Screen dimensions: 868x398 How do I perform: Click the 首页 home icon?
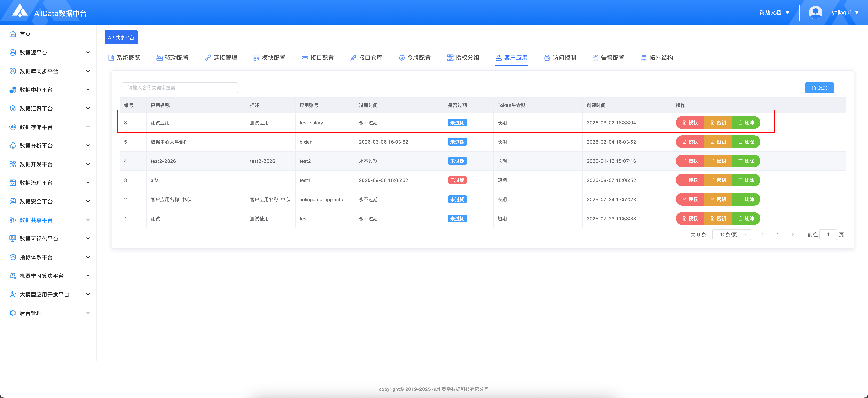pyautogui.click(x=13, y=34)
